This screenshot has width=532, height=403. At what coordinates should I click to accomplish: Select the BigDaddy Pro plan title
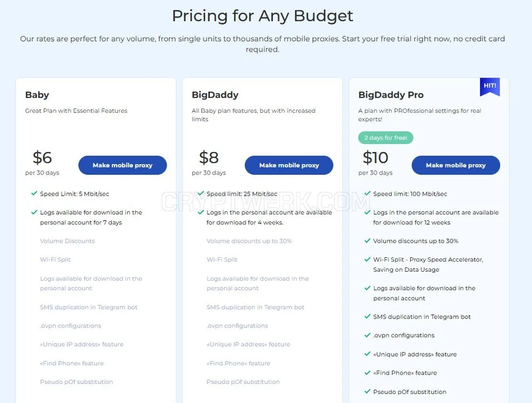click(391, 95)
